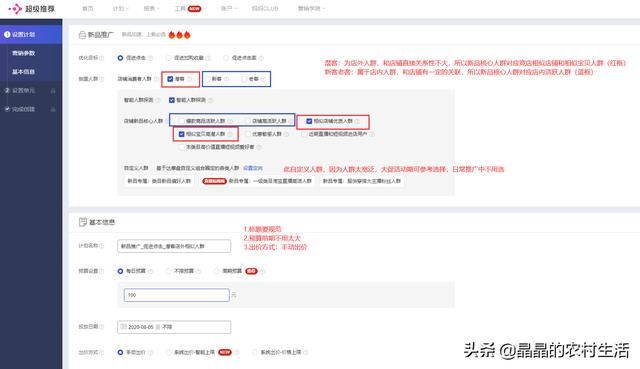Click the daily budget input showing 100
The image size is (640, 369).
176,295
